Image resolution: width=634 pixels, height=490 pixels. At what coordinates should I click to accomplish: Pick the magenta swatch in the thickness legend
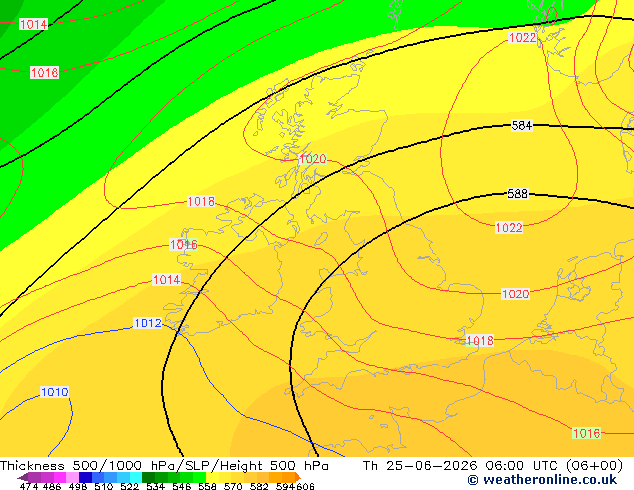tap(59, 477)
